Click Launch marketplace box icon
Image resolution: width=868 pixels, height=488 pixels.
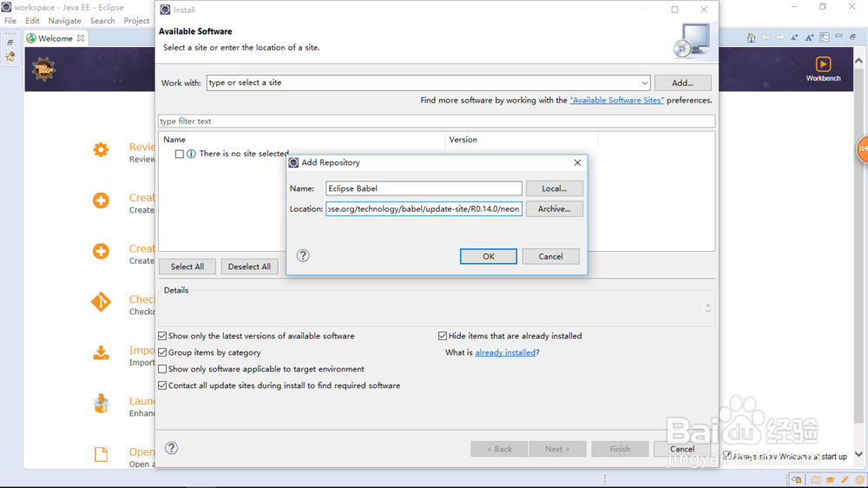[101, 404]
